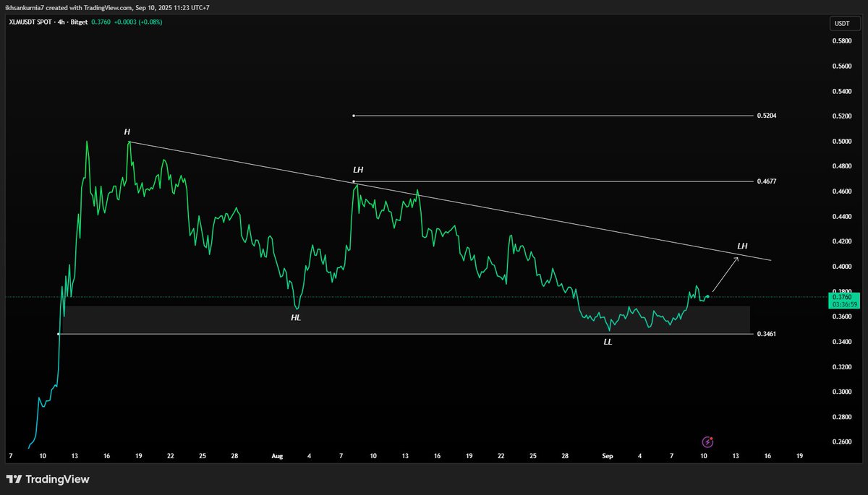This screenshot has height=495, width=868.
Task: Click the H swing label
Action: pos(127,132)
